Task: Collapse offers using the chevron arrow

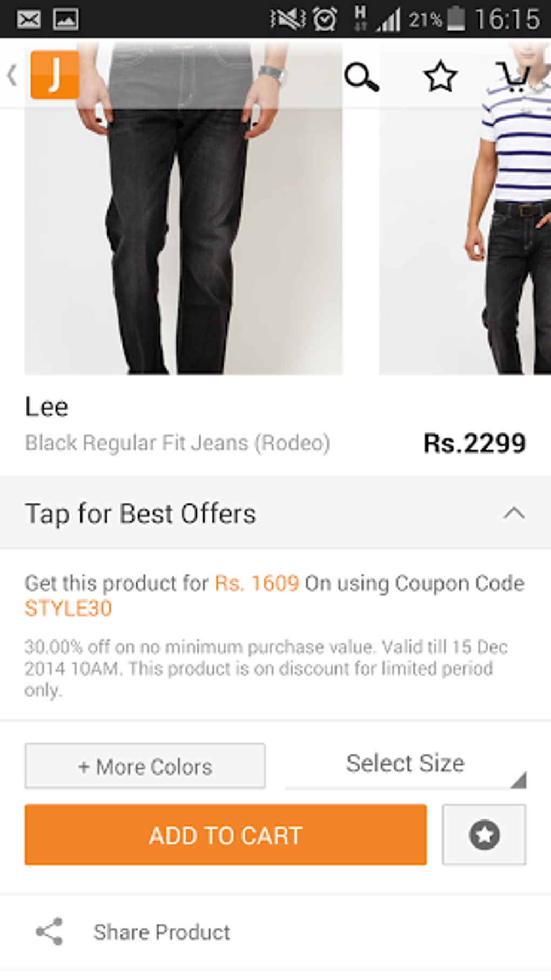Action: (514, 513)
